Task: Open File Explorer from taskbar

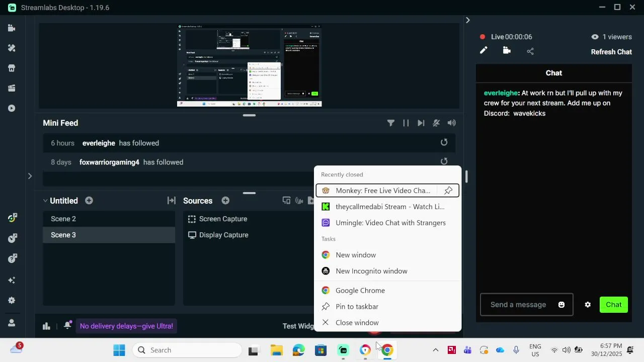Action: click(276, 350)
